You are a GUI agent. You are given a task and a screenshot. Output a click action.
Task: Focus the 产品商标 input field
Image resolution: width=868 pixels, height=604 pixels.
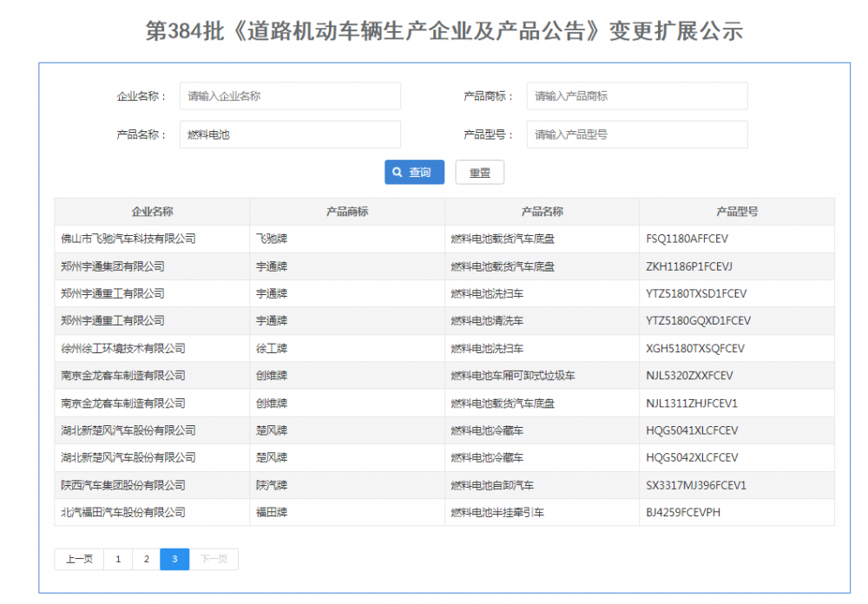(636, 96)
